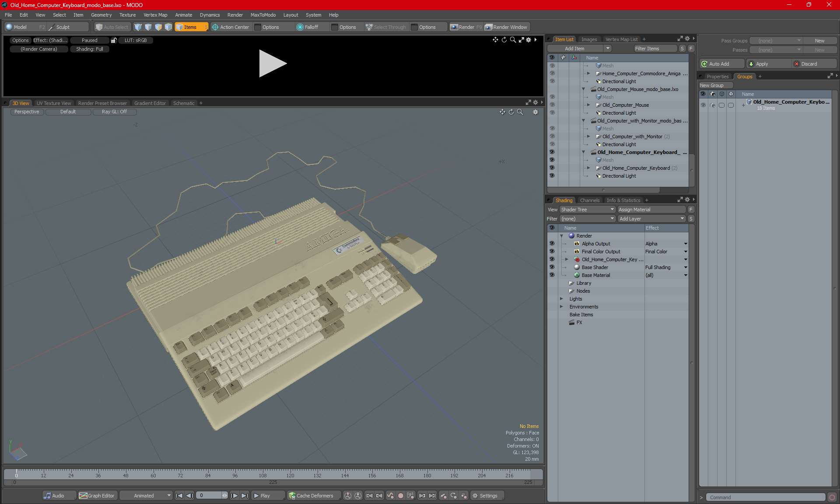Toggle visibility of Alpha Output layer
The width and height of the screenshot is (840, 504).
click(x=552, y=244)
